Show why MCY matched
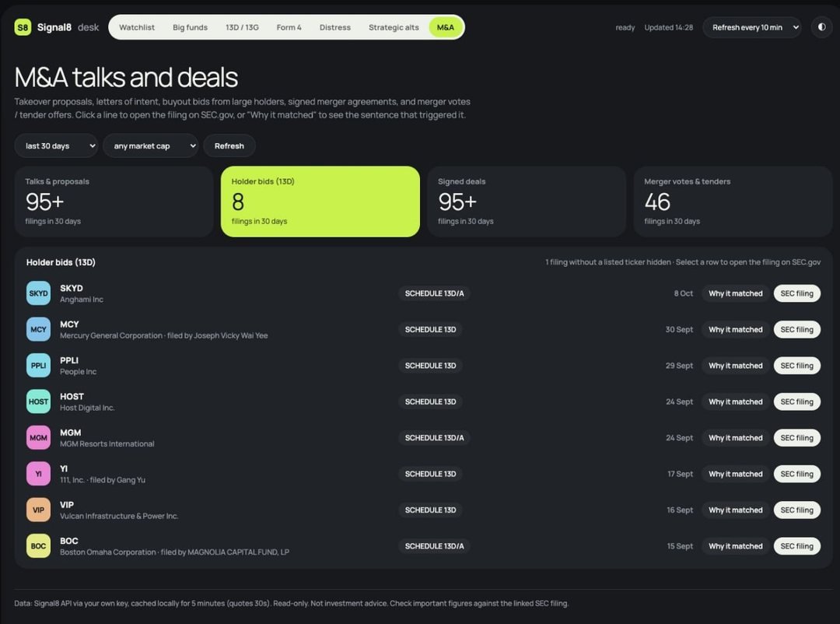Image resolution: width=840 pixels, height=624 pixels. point(736,329)
